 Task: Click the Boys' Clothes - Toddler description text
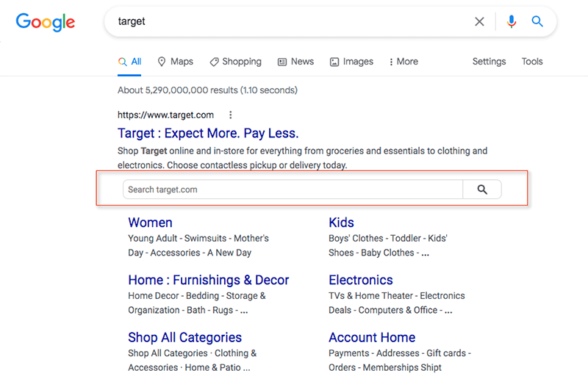point(388,245)
